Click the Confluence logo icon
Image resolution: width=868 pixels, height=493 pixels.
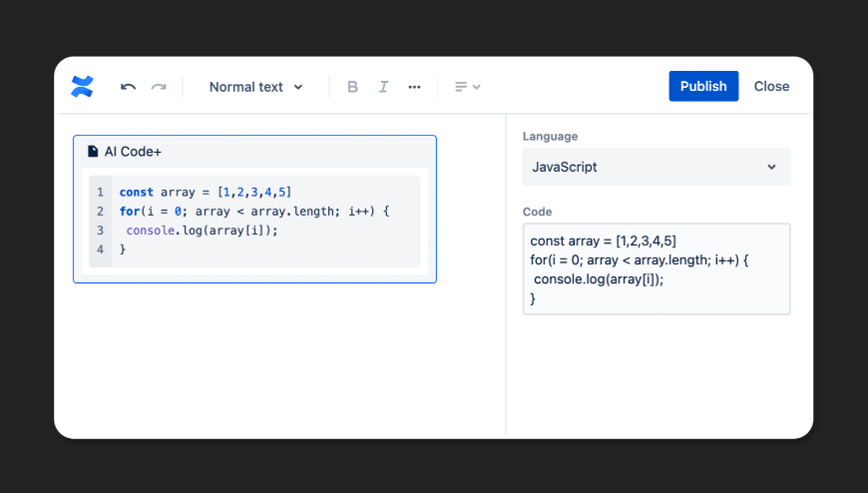[x=82, y=87]
